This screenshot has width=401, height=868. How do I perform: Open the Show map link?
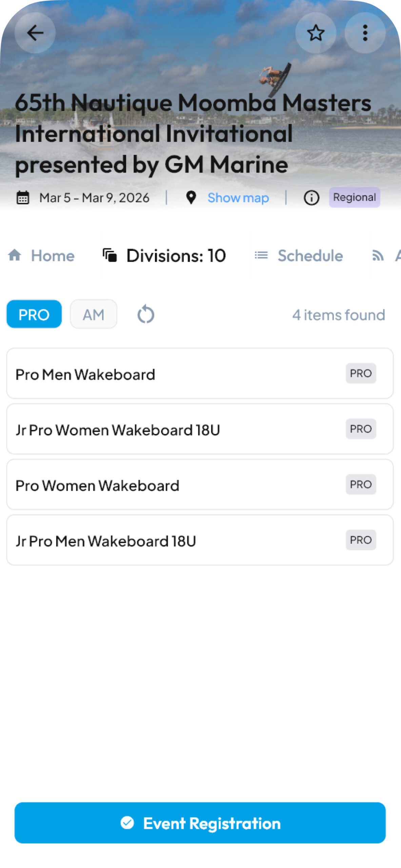pyautogui.click(x=238, y=198)
